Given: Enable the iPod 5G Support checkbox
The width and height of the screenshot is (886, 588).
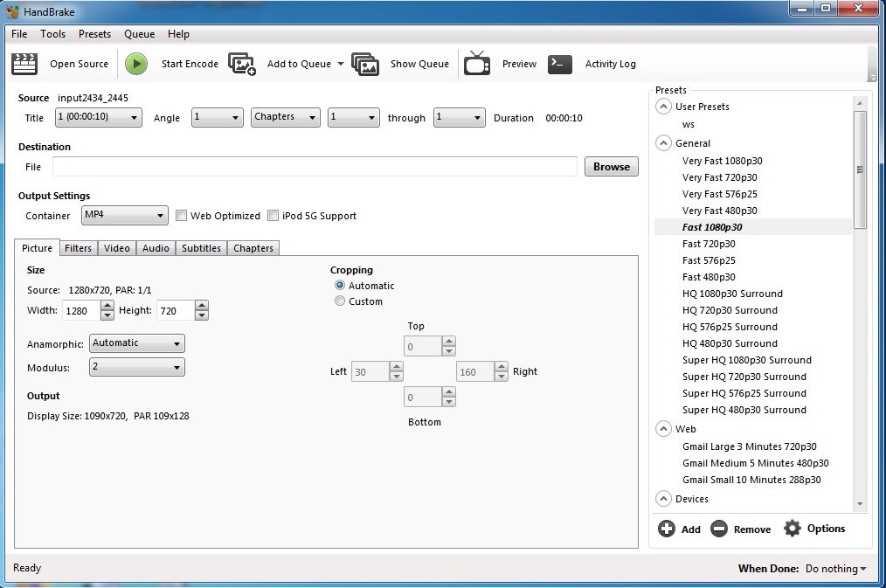Looking at the screenshot, I should 273,215.
